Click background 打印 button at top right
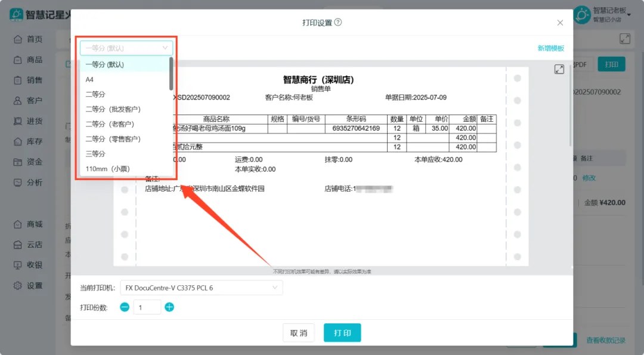The height and width of the screenshot is (355, 644). click(611, 64)
